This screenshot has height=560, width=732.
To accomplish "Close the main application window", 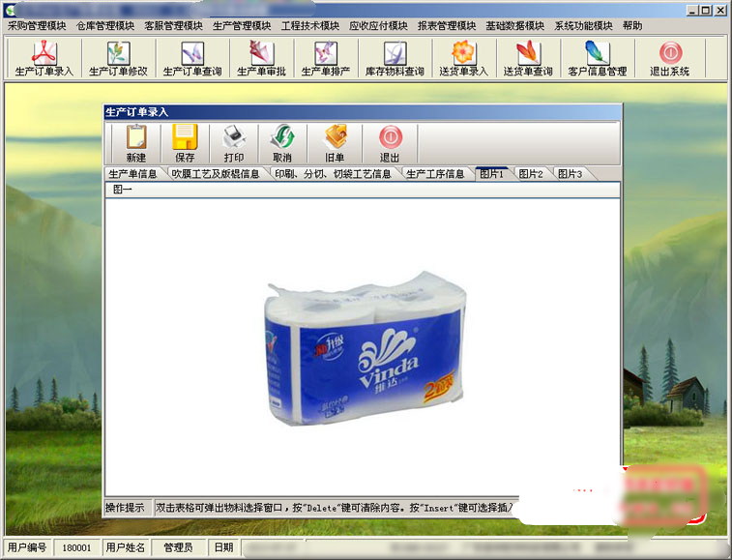I will (720, 10).
